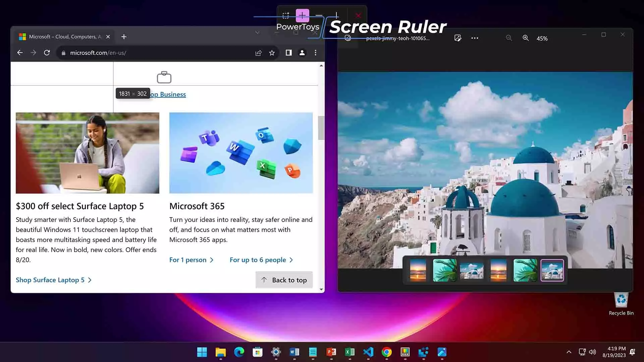Follow the For up to 6 people link
Viewport: 644px width, 362px height.
(261, 260)
